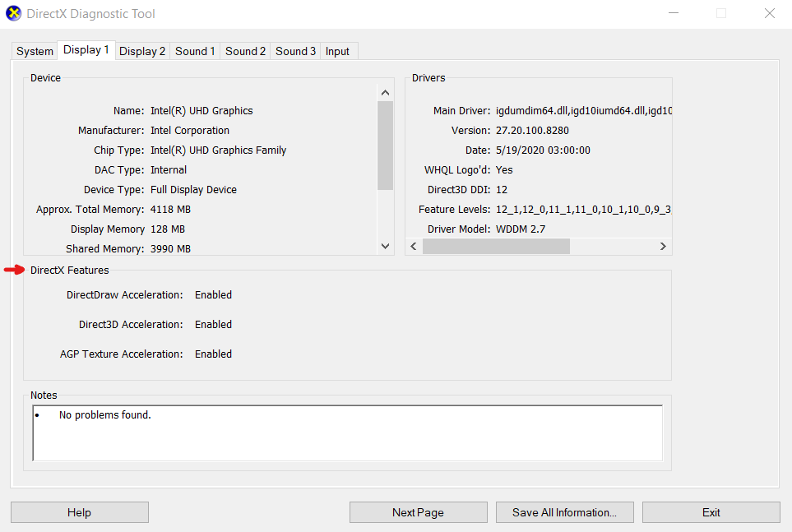This screenshot has height=532, width=792.
Task: Click the 'DirectX Features' group label
Action: click(x=70, y=271)
